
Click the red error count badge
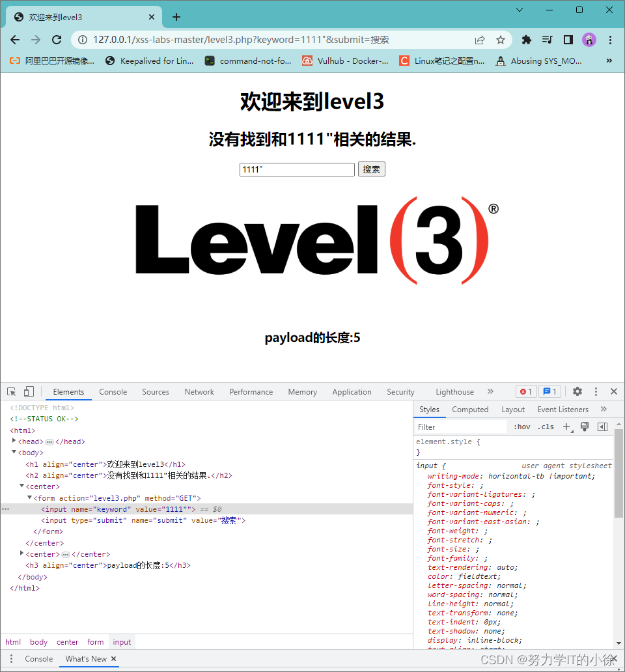coord(526,391)
